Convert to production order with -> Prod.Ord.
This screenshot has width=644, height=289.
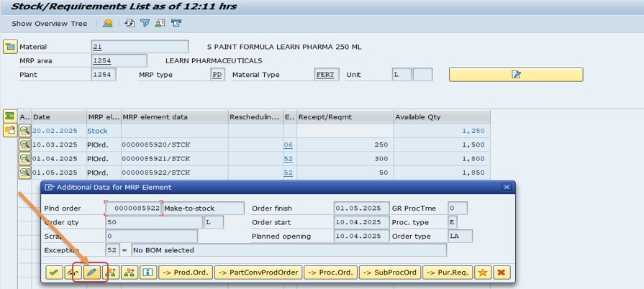click(186, 272)
